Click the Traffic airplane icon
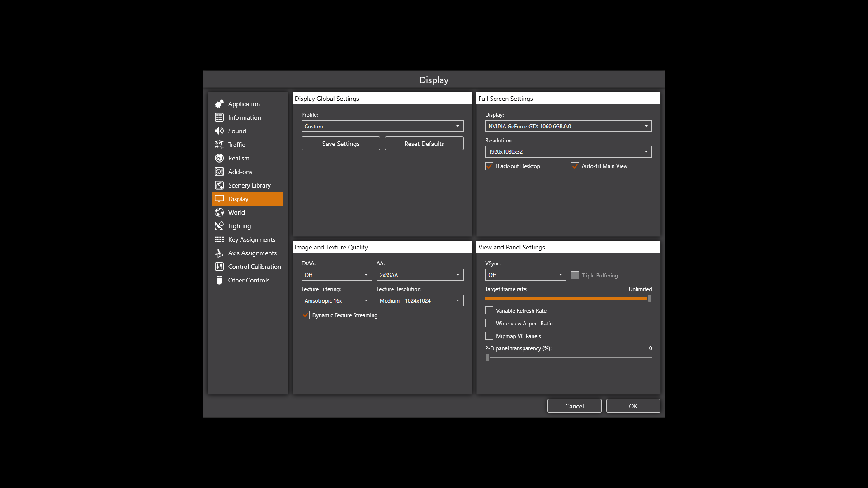Viewport: 868px width, 488px height. [219, 145]
